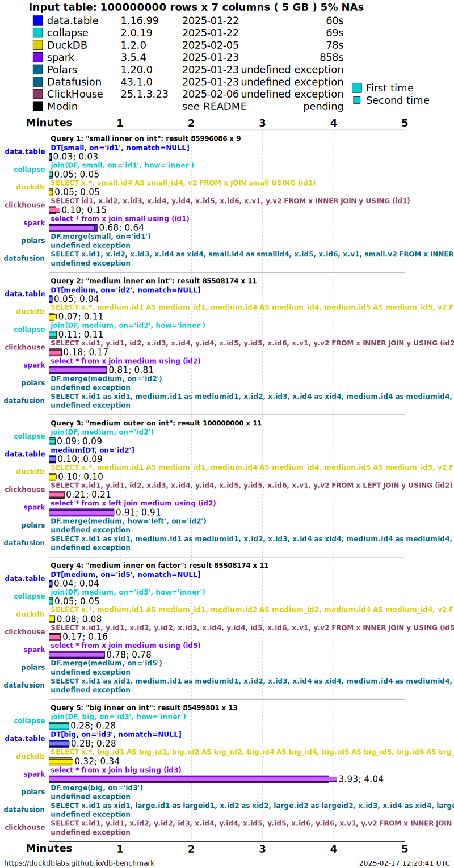Screen dimensions: 454x868
Task: Click the Datafusion legend color square
Action: tap(38, 82)
